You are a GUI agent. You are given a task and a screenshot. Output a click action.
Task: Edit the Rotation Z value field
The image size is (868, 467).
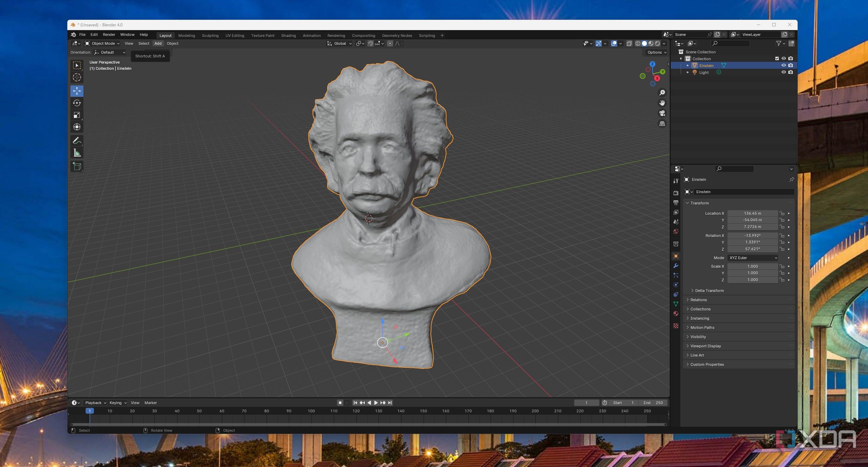click(752, 249)
